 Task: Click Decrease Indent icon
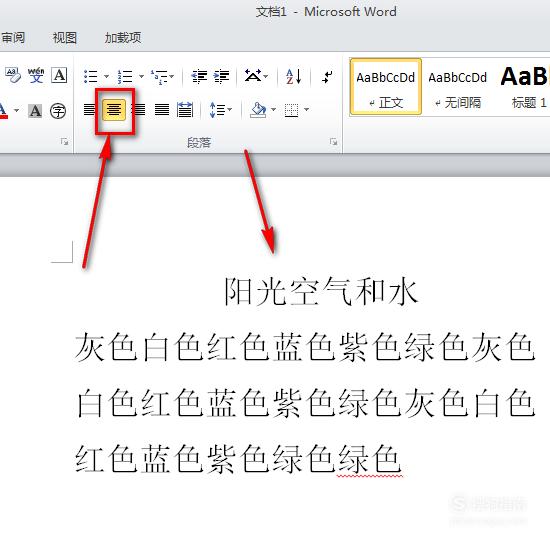tap(199, 76)
